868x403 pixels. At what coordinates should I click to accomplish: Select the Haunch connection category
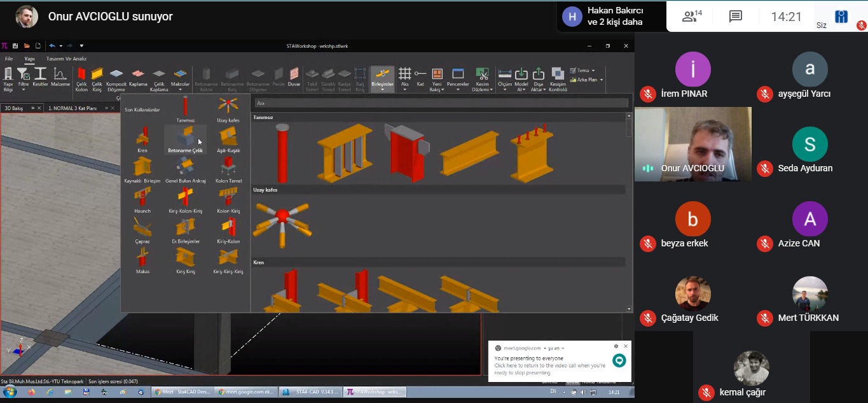click(142, 201)
